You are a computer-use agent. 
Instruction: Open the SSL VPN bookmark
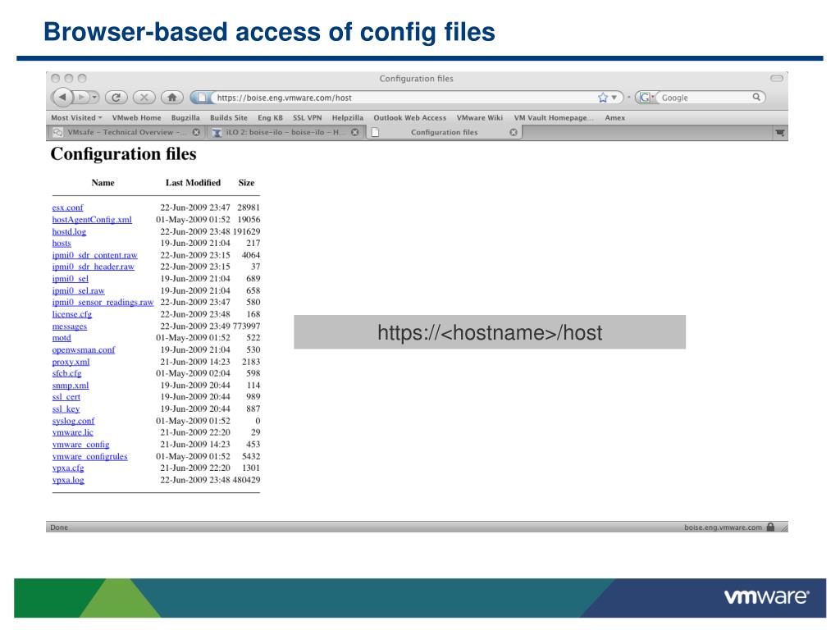307,117
